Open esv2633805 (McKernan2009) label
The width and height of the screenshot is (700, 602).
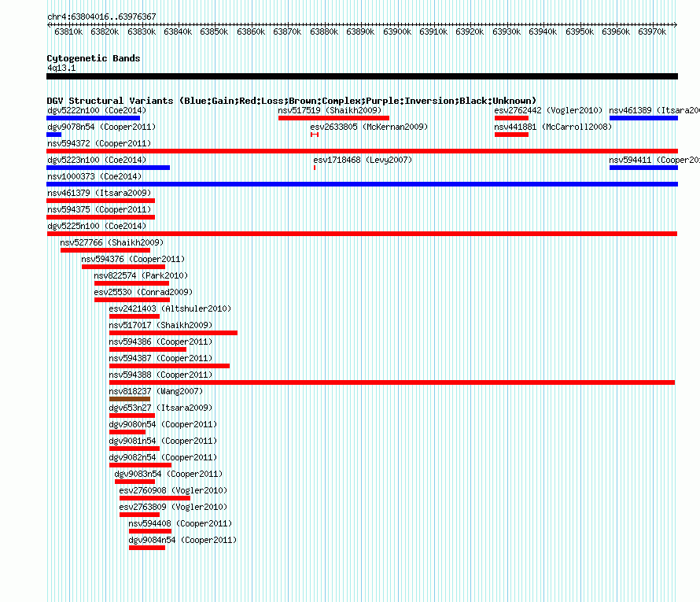[x=369, y=127]
